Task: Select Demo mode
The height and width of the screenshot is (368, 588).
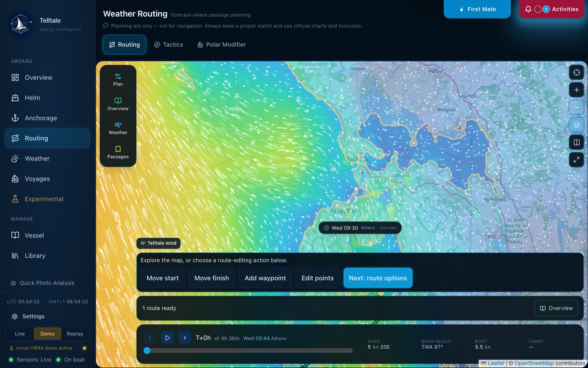Action: tap(47, 334)
